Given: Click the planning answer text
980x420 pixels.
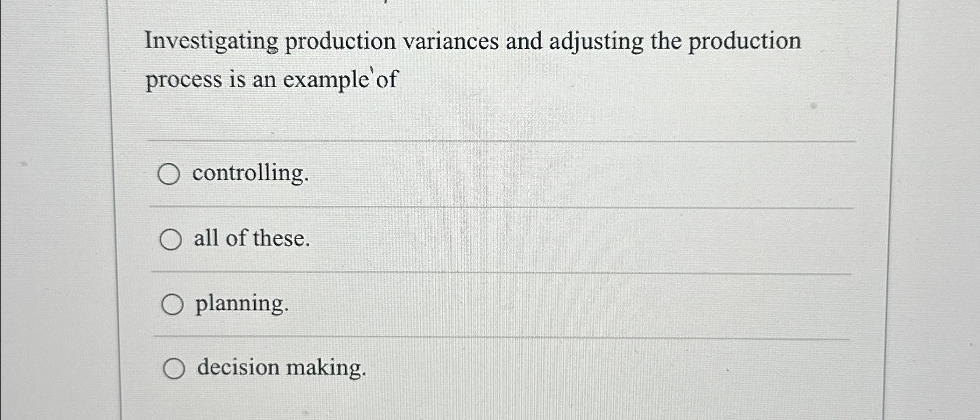Looking at the screenshot, I should point(242,304).
